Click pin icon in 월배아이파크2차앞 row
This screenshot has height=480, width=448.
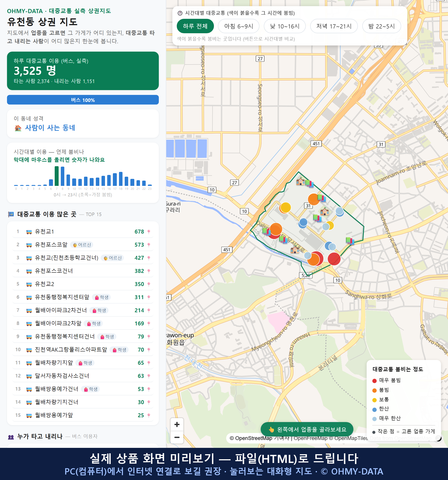(x=149, y=324)
